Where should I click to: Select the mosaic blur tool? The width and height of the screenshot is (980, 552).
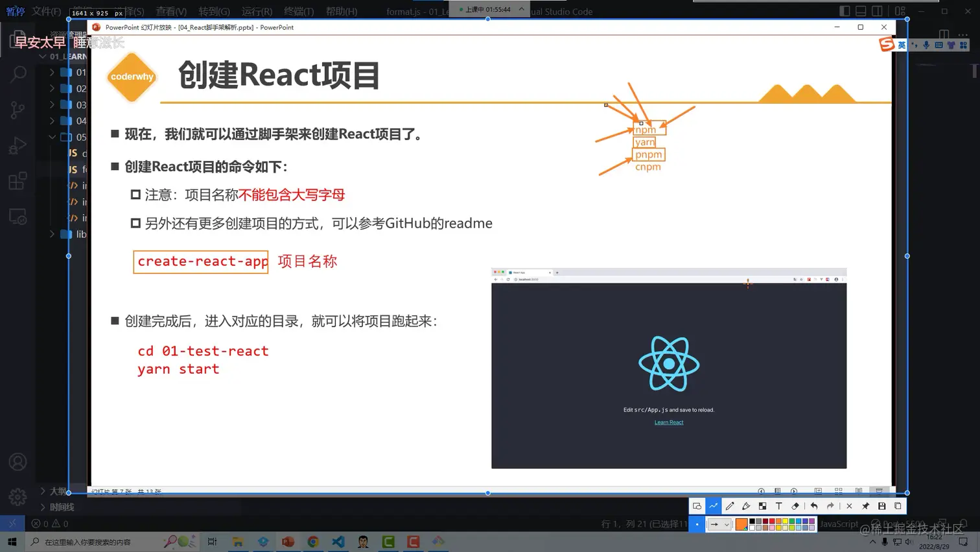(x=762, y=506)
